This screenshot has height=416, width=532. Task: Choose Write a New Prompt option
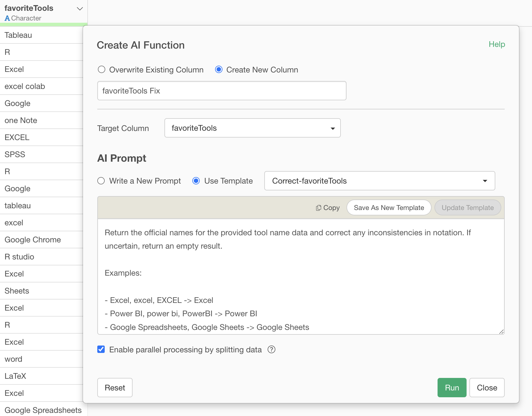[x=101, y=181]
